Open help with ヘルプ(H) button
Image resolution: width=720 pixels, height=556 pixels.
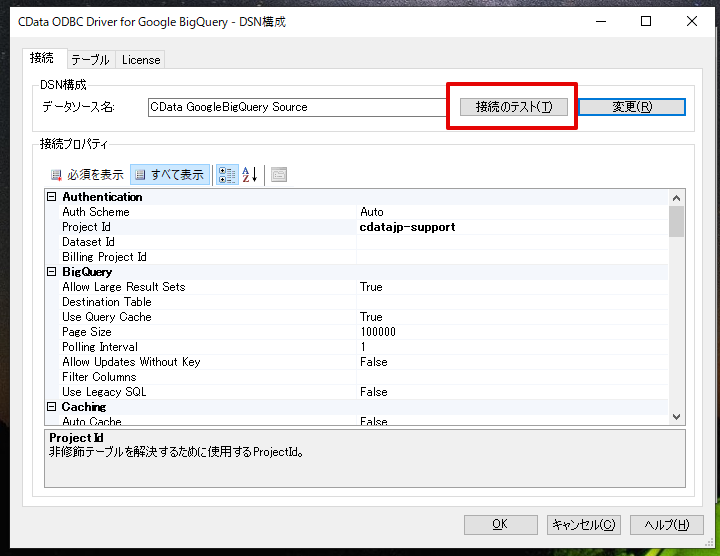click(667, 525)
